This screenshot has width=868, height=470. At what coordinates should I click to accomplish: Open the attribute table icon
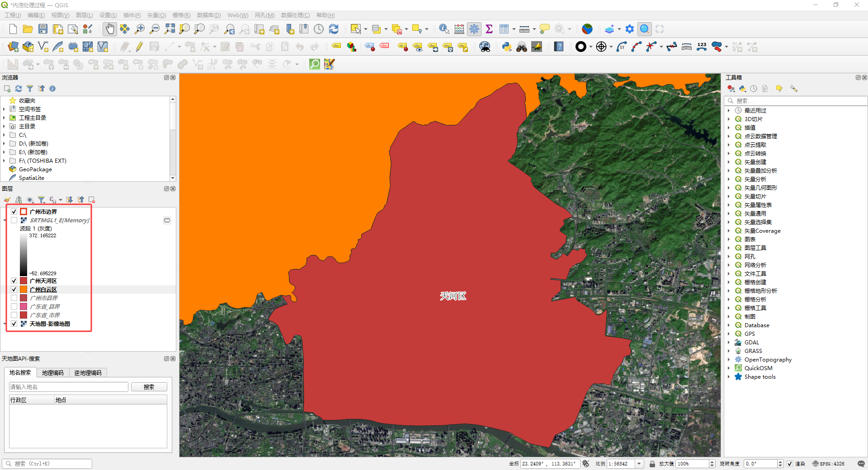point(504,29)
